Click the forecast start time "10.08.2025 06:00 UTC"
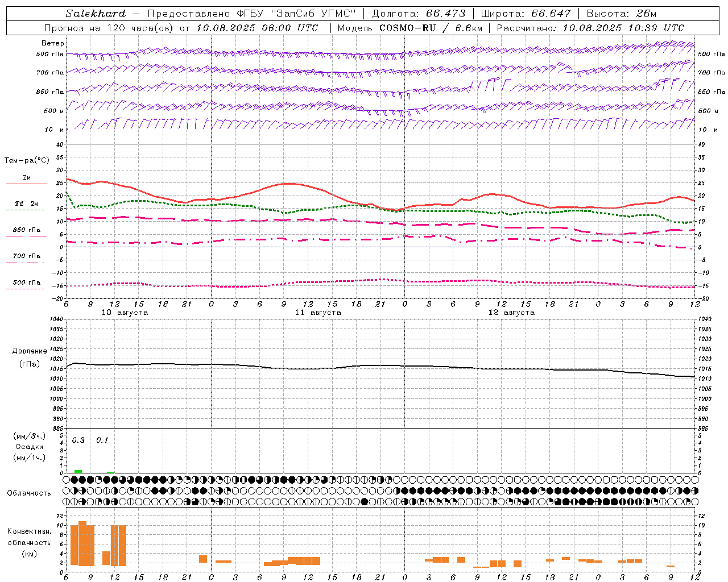This screenshot has width=728, height=582. (x=258, y=28)
